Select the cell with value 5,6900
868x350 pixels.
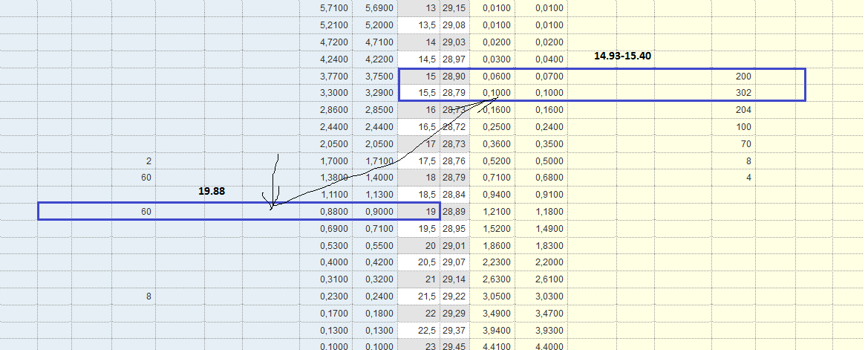pyautogui.click(x=375, y=8)
